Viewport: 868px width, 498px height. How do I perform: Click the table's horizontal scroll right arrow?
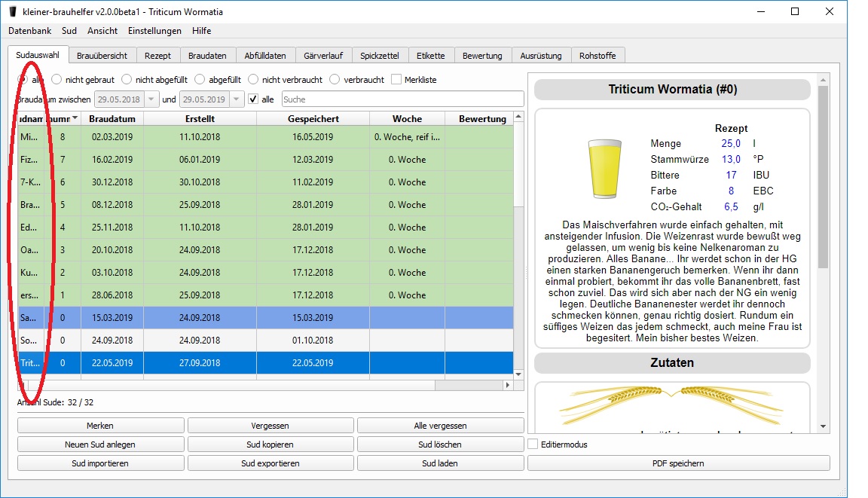(508, 385)
